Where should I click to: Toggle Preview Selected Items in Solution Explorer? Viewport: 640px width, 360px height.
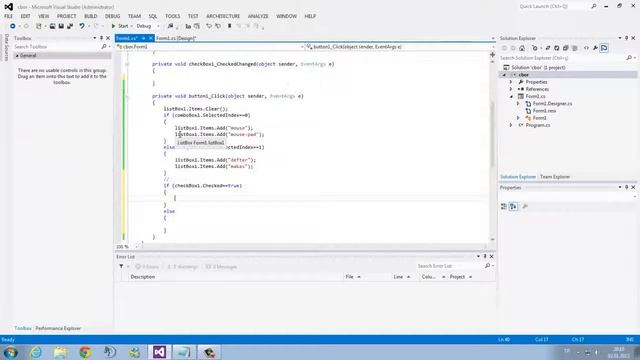(x=604, y=48)
